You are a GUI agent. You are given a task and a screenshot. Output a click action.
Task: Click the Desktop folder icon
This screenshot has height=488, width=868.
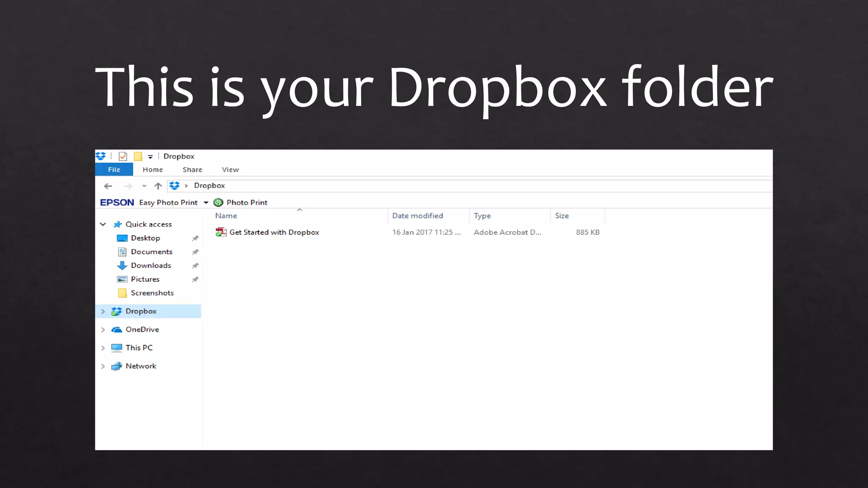click(122, 238)
